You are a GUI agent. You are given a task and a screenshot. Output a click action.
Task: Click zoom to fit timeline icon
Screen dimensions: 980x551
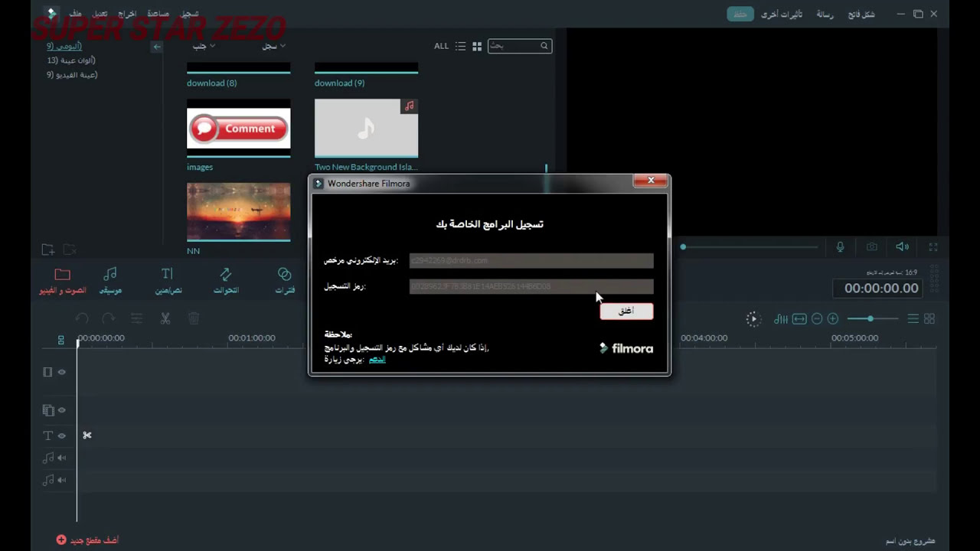[799, 319]
